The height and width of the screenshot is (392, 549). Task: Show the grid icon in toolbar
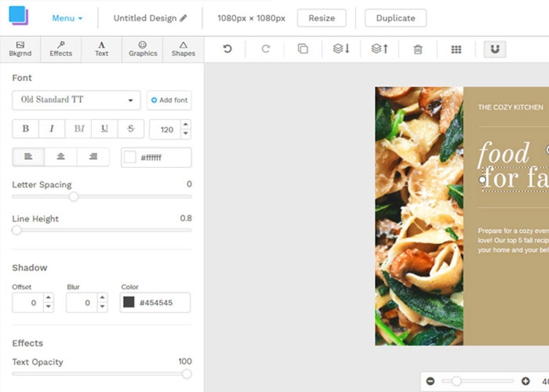[x=456, y=49]
